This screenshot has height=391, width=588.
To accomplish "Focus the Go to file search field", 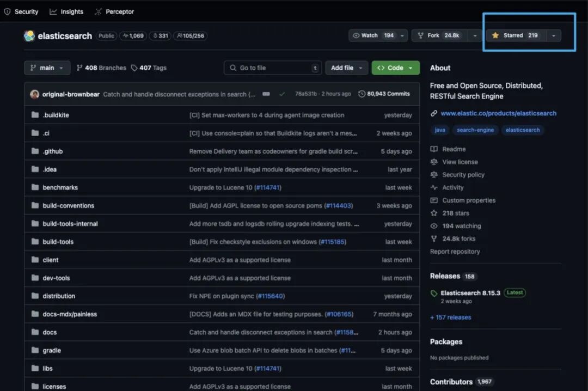I will click(273, 68).
